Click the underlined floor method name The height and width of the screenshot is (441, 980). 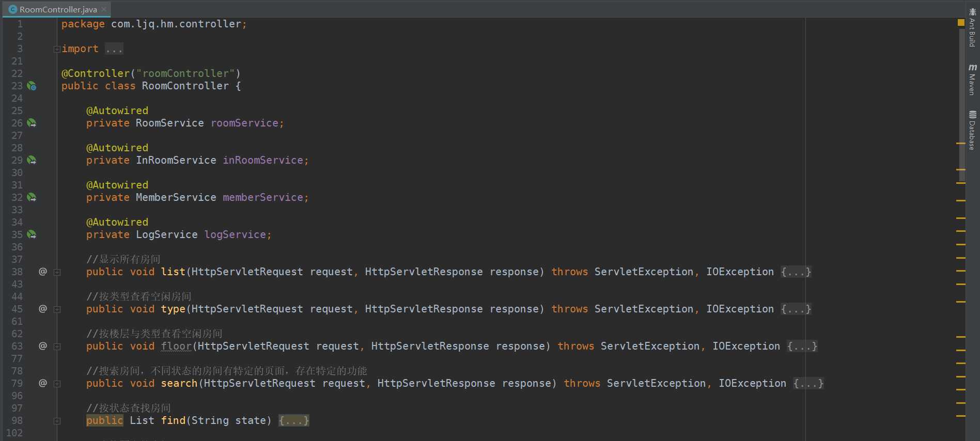tap(176, 346)
